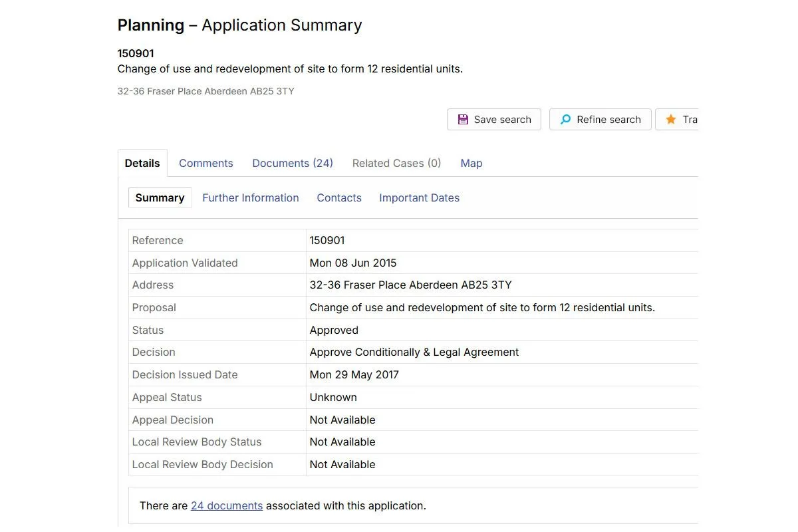Click the floppy disk Save search icon
This screenshot has width=798, height=532.
463,120
